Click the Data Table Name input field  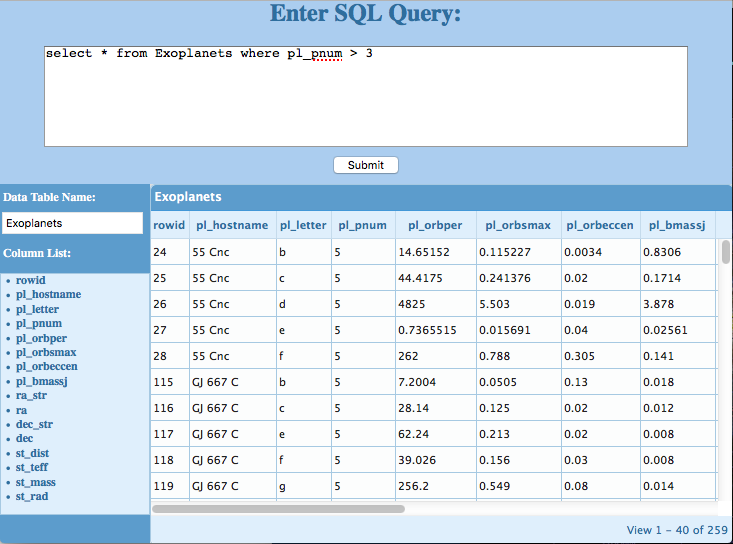72,223
